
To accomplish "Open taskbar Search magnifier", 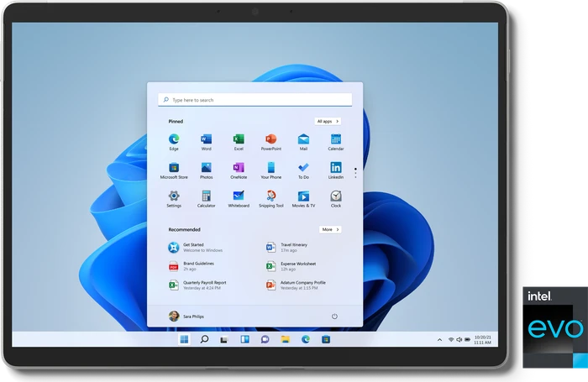I will click(x=204, y=339).
